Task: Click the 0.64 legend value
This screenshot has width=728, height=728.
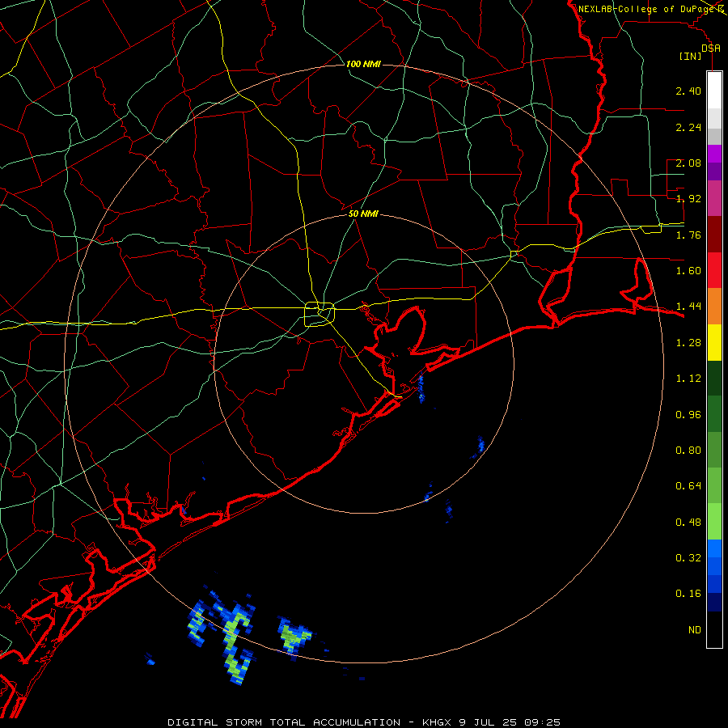Action: click(688, 486)
